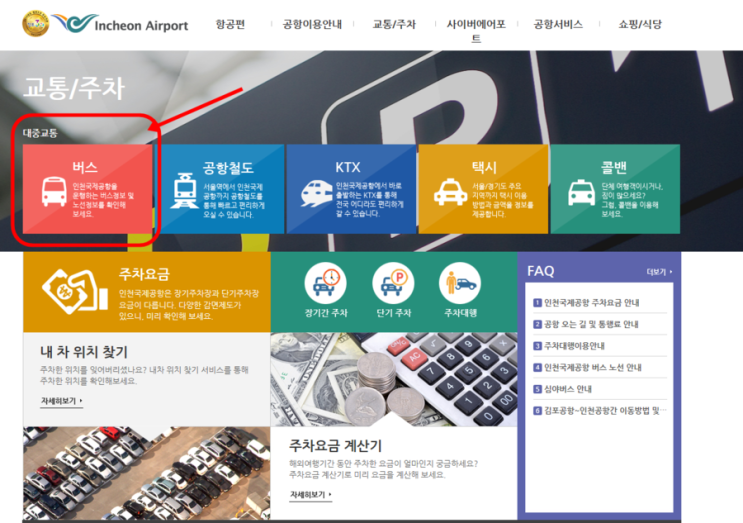Image resolution: width=743 pixels, height=523 pixels.
Task: Click the high-speed train icon in KTX tile
Action: pos(316,193)
